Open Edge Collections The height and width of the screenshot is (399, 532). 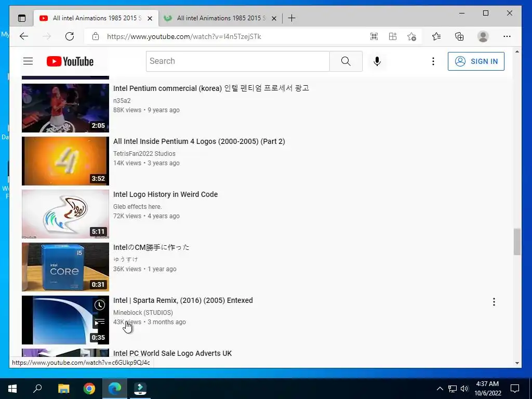pos(459,36)
